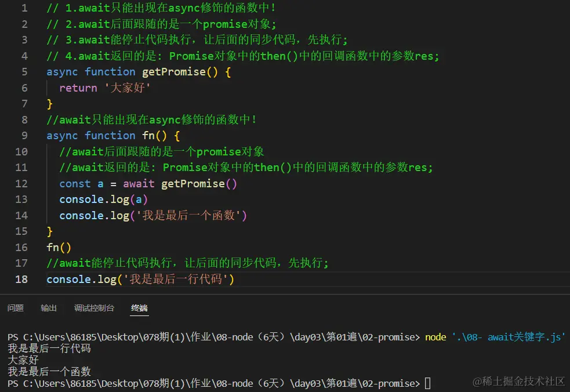The image size is (570, 392).
Task: Click the return keyword on line 6
Action: tap(78, 88)
